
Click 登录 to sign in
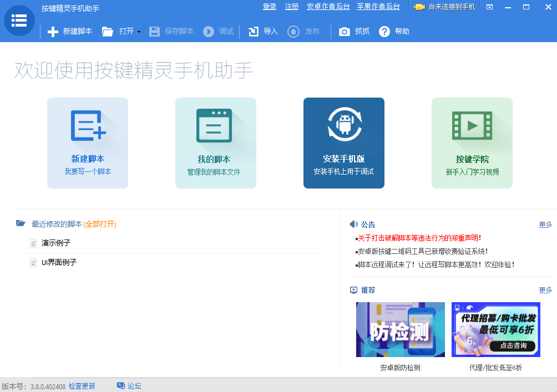[270, 7]
